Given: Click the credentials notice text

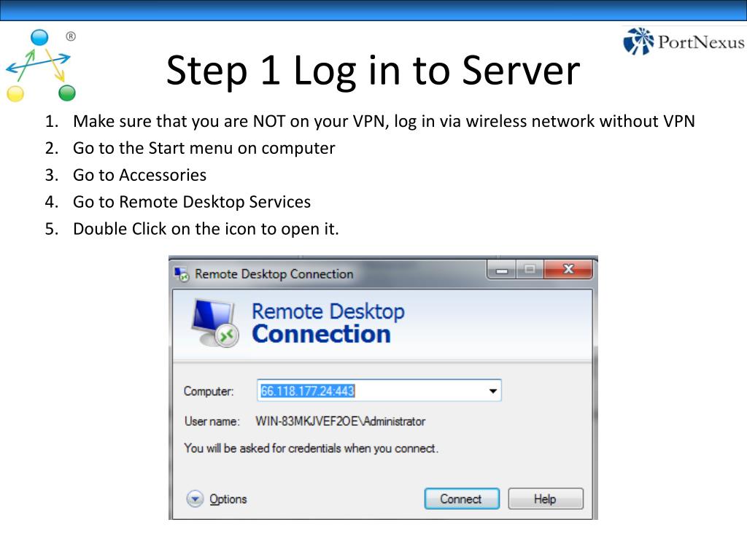Looking at the screenshot, I should [311, 448].
